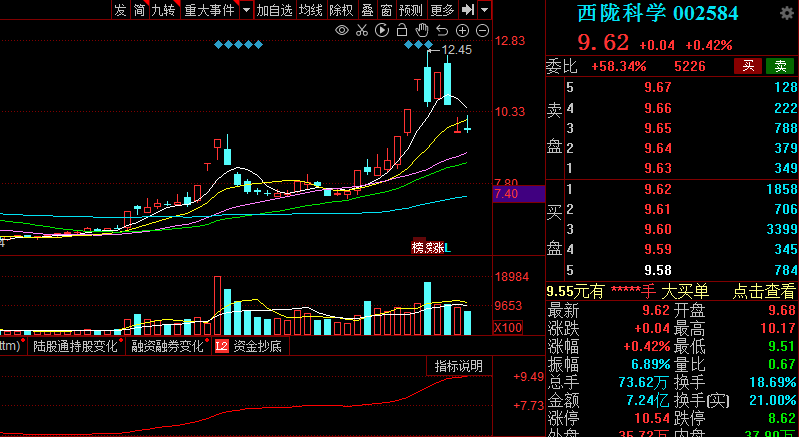The height and width of the screenshot is (437, 799).
Task: Click 点击查看 link
Action: (x=764, y=291)
